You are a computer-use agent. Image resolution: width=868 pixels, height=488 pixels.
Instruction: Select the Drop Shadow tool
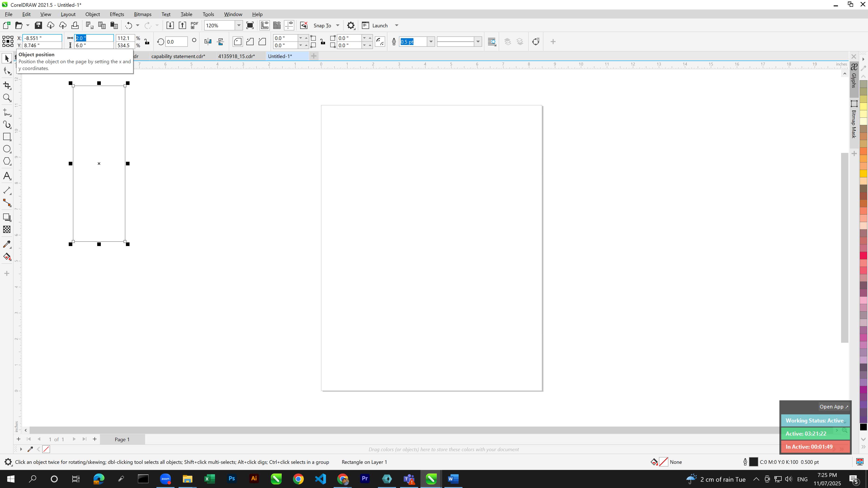[7, 217]
